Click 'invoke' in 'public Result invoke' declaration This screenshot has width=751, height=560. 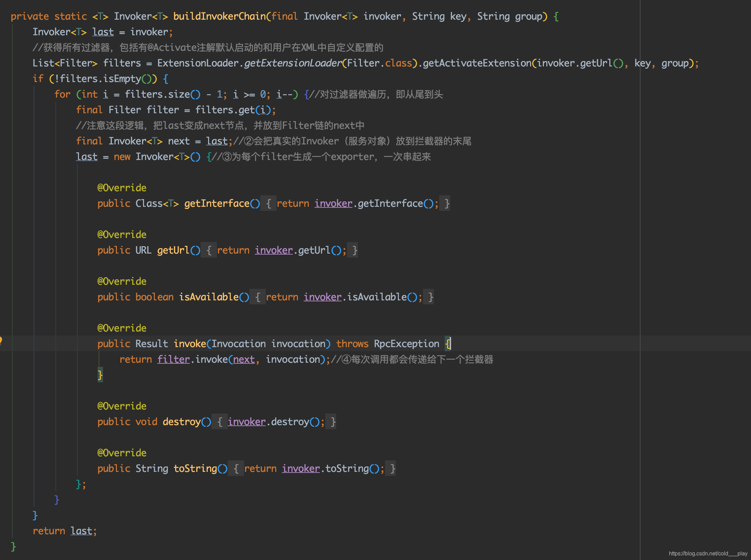click(190, 344)
